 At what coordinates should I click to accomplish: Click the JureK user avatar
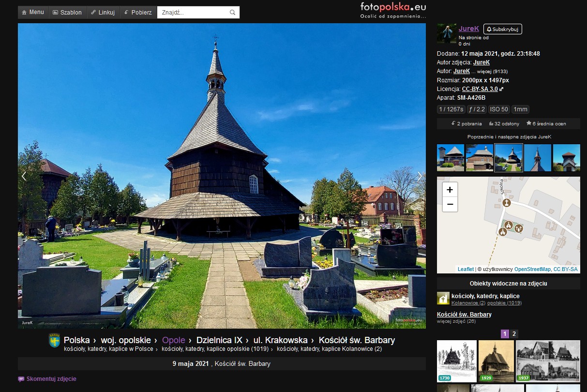pyautogui.click(x=446, y=33)
